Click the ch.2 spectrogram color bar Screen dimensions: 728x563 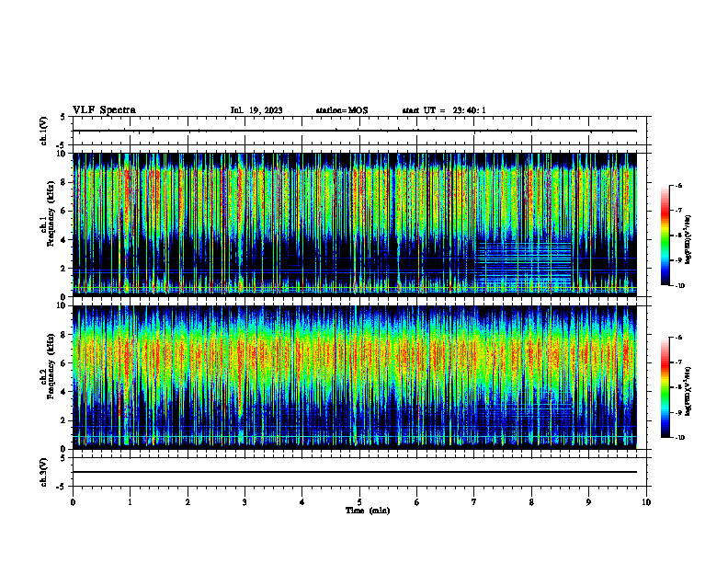(665, 387)
